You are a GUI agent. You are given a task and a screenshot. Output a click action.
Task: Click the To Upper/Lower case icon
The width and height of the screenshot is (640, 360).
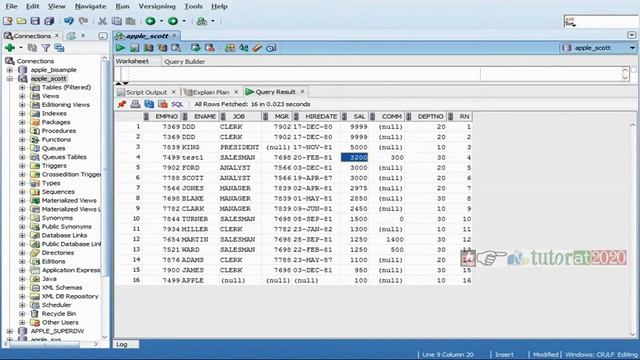(x=244, y=48)
